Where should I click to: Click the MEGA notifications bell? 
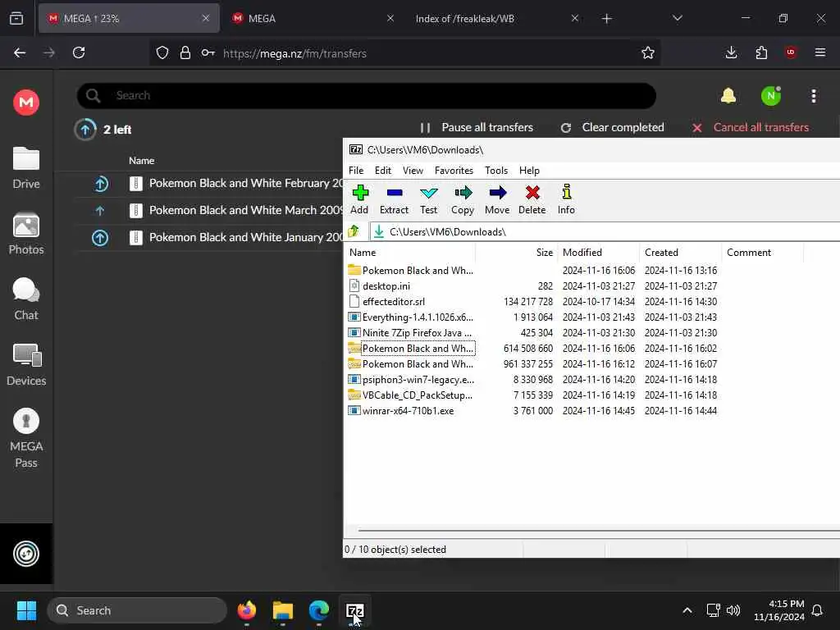(x=728, y=96)
